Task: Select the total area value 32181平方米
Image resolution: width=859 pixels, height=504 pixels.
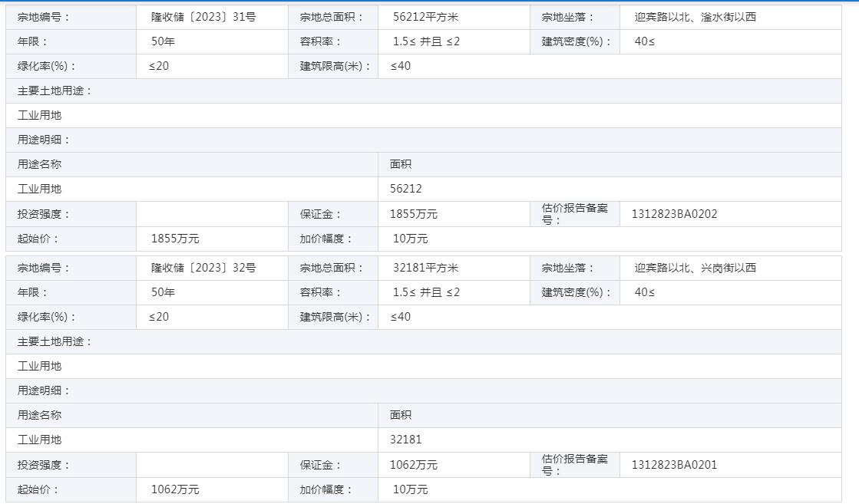Action: point(425,268)
